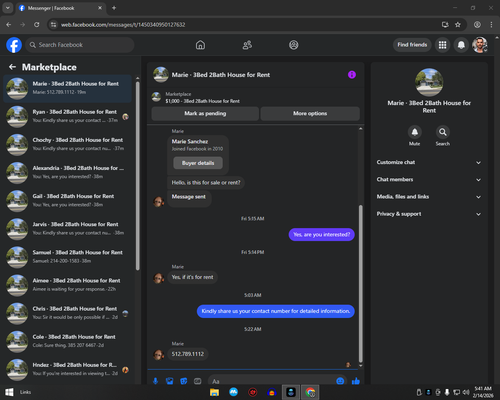Click More options button
Image resolution: width=500 pixels, height=400 pixels.
point(310,113)
